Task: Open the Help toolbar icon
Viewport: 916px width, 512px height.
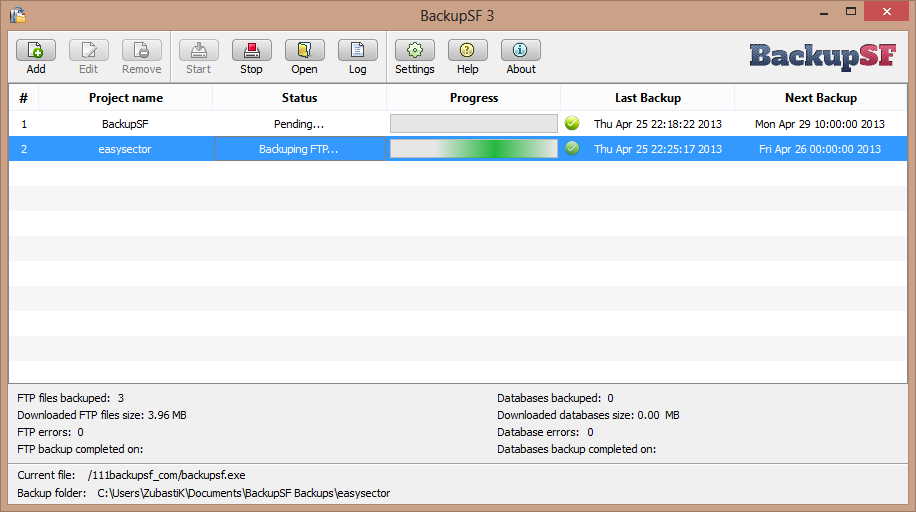Action: tap(467, 57)
